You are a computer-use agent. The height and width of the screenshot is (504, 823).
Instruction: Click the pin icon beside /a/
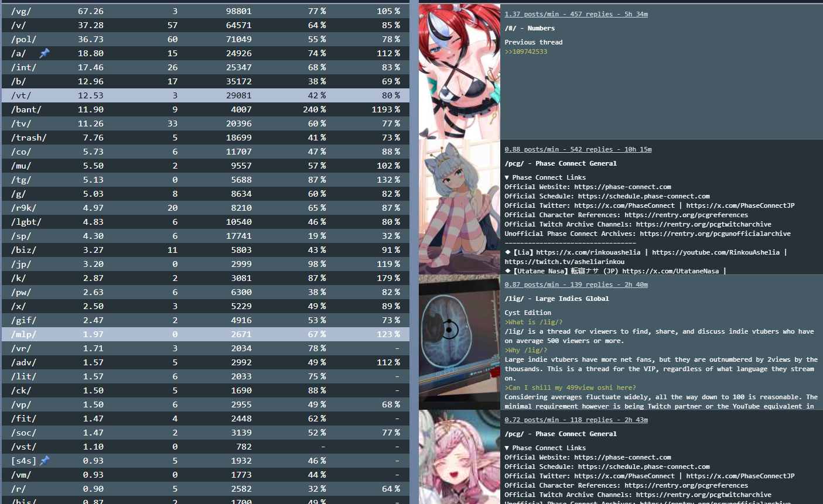(45, 53)
